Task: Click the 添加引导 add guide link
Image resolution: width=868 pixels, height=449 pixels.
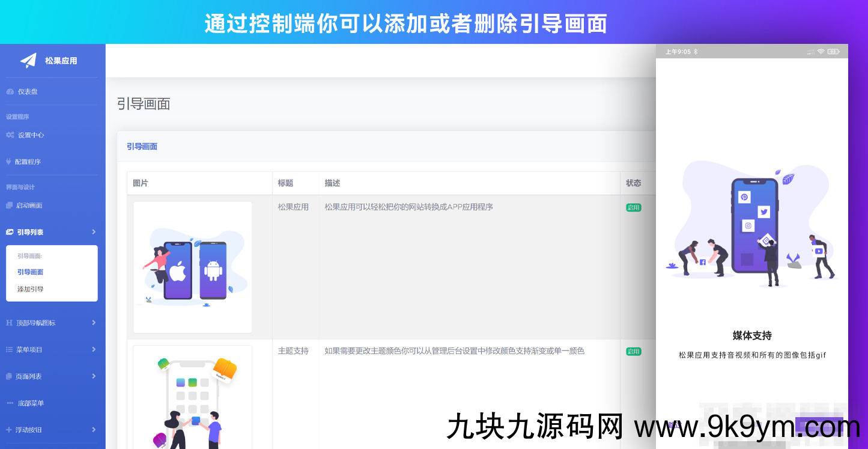Action: 30,289
